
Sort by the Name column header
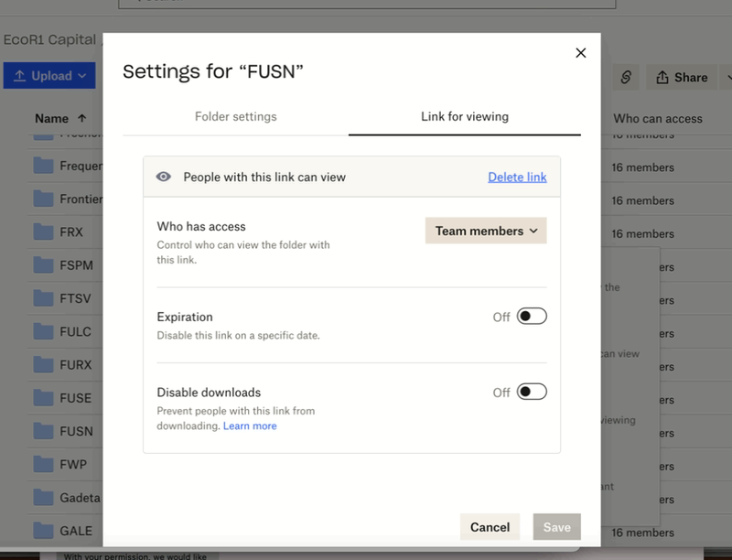(x=52, y=118)
